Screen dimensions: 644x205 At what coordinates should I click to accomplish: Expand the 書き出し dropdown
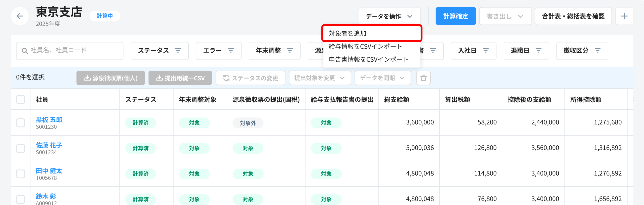(505, 16)
